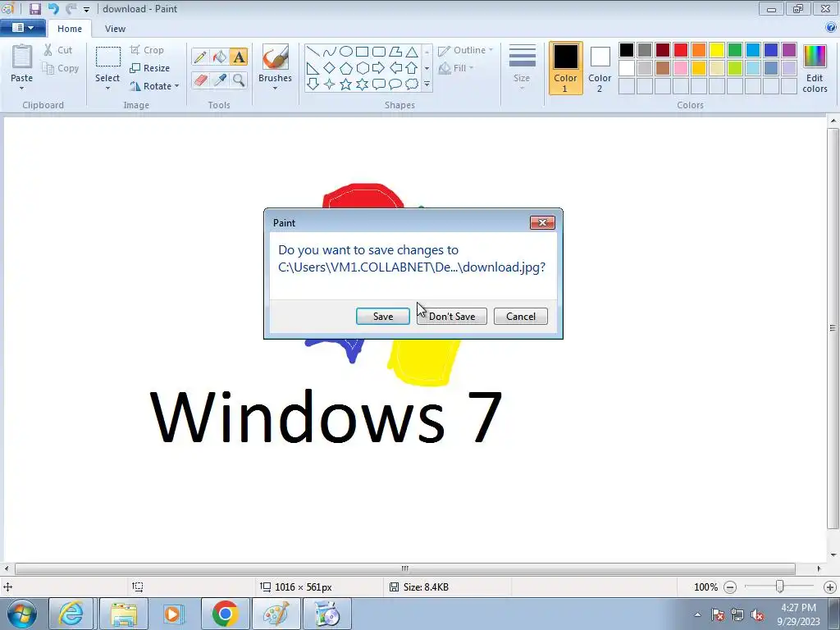Switch to the View ribbon tab

pos(115,29)
